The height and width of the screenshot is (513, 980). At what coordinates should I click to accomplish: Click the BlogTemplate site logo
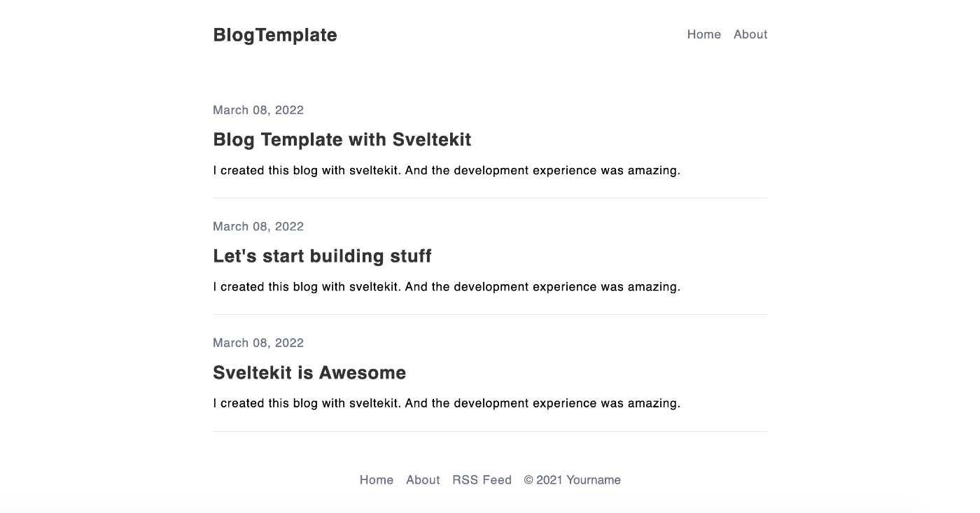click(275, 35)
